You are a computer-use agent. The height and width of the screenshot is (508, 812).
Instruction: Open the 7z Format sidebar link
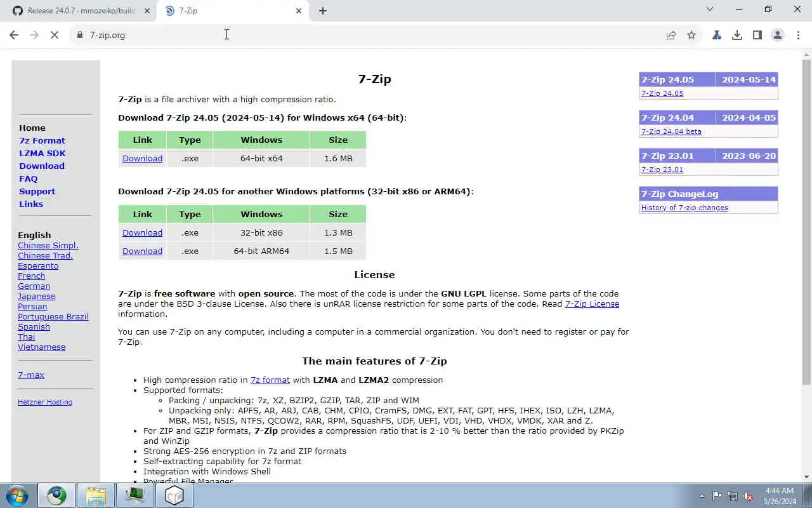[x=42, y=140]
